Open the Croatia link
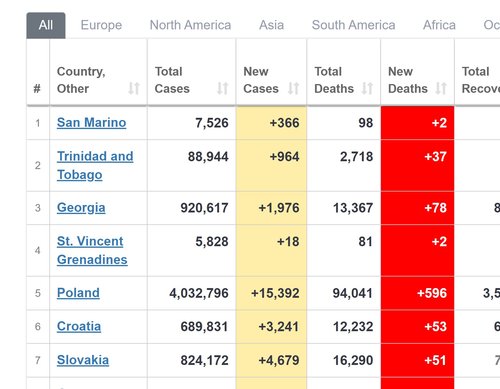Viewport: 500px width, 389px height. click(x=79, y=326)
